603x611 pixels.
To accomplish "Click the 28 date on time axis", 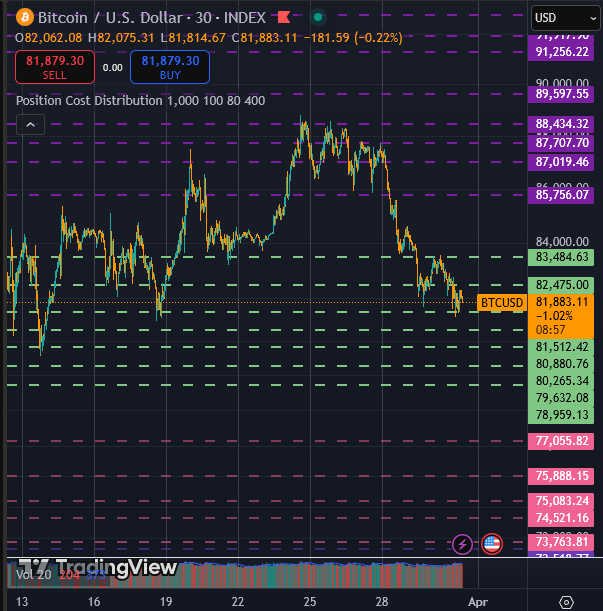I will point(382,602).
